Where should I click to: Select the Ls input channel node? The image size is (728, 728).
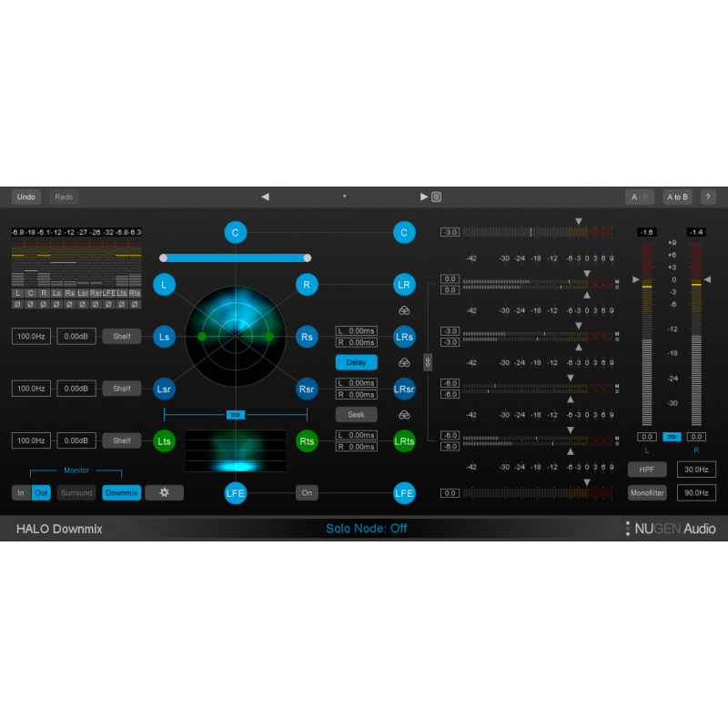click(x=165, y=336)
